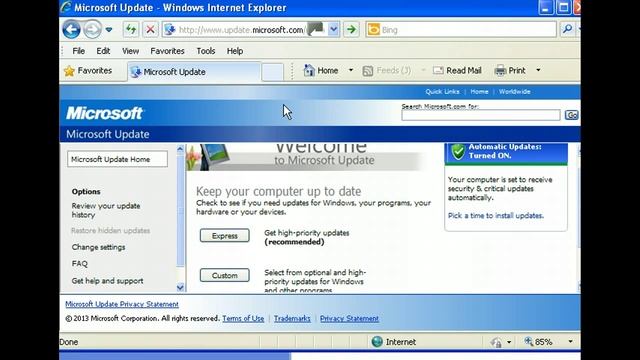Click the Home link in page header
Viewport: 640px width, 360px height.
479,92
